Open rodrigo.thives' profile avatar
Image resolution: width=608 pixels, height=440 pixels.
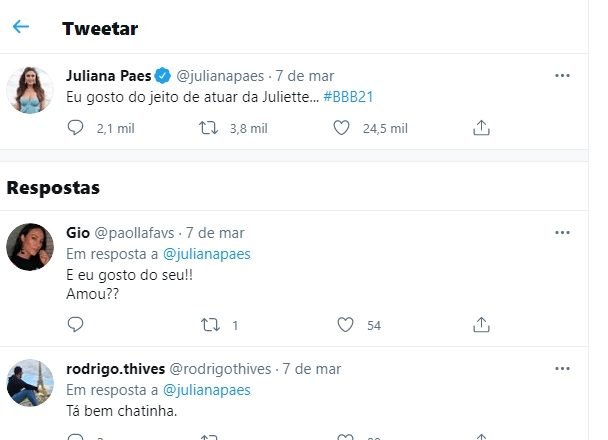tap(30, 383)
